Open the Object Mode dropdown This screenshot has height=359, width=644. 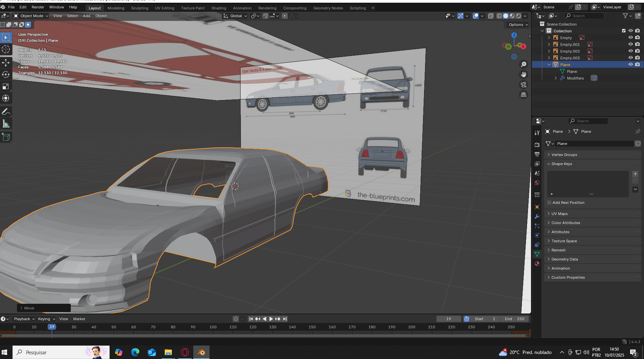(31, 16)
